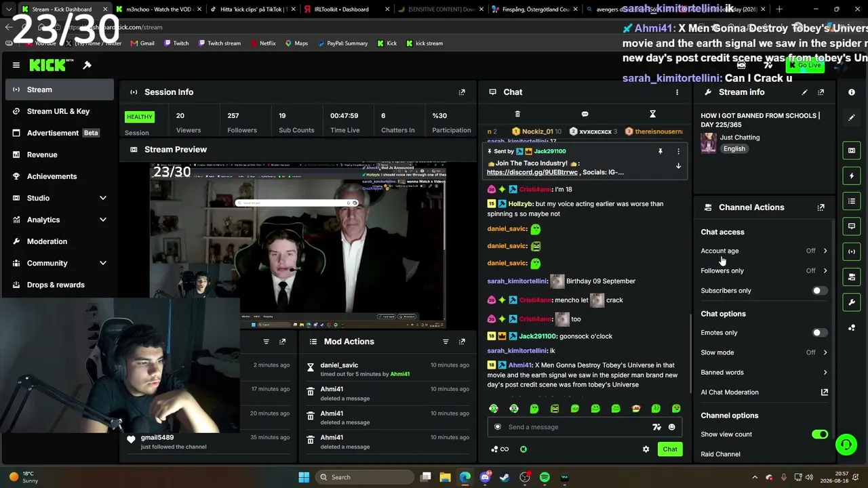Expand the pinned message with down arrow

[x=678, y=166]
